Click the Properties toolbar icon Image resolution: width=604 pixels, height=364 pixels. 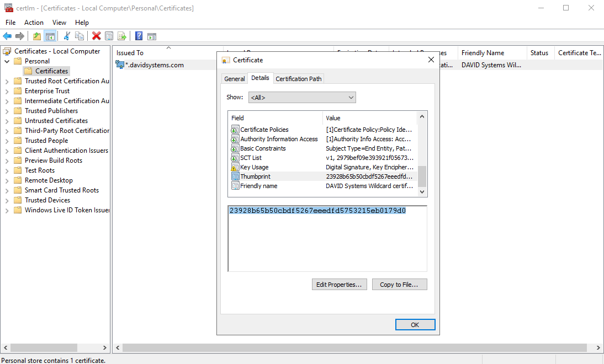[x=109, y=36]
